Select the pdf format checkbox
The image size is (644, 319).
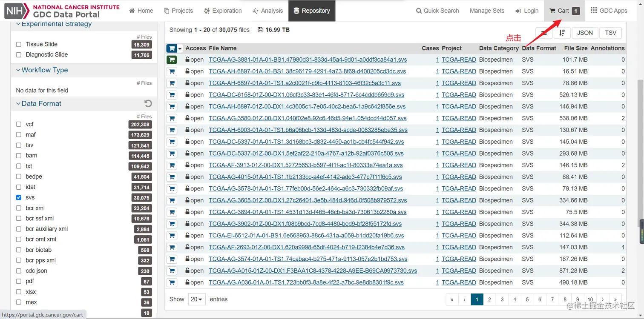click(x=19, y=281)
